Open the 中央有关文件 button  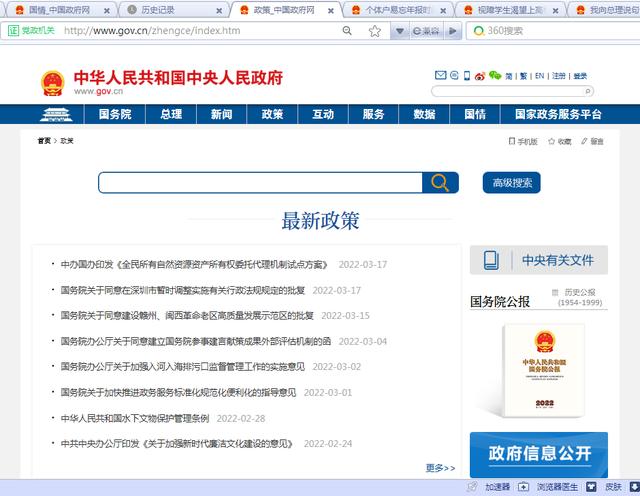[539, 260]
